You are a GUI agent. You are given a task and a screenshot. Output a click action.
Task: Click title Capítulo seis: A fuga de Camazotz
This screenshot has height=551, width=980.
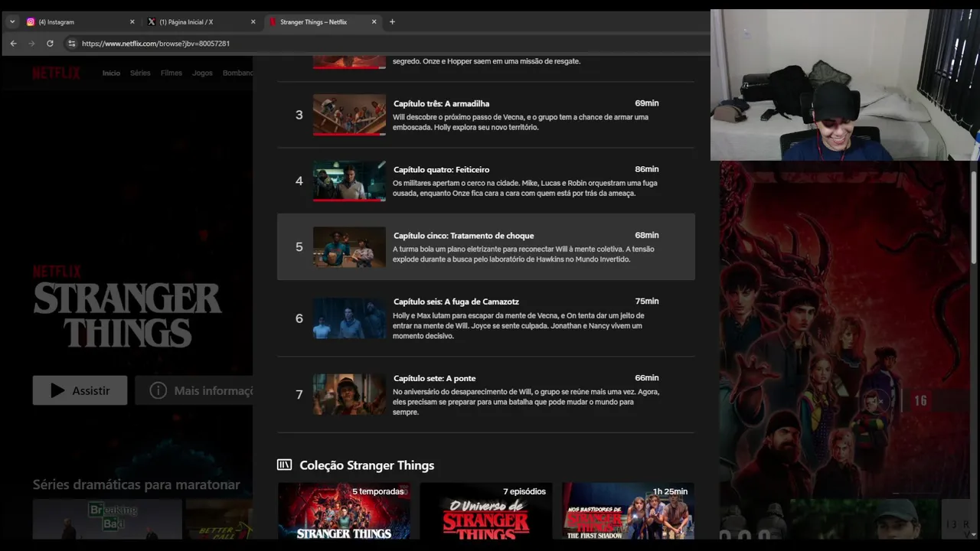456,302
